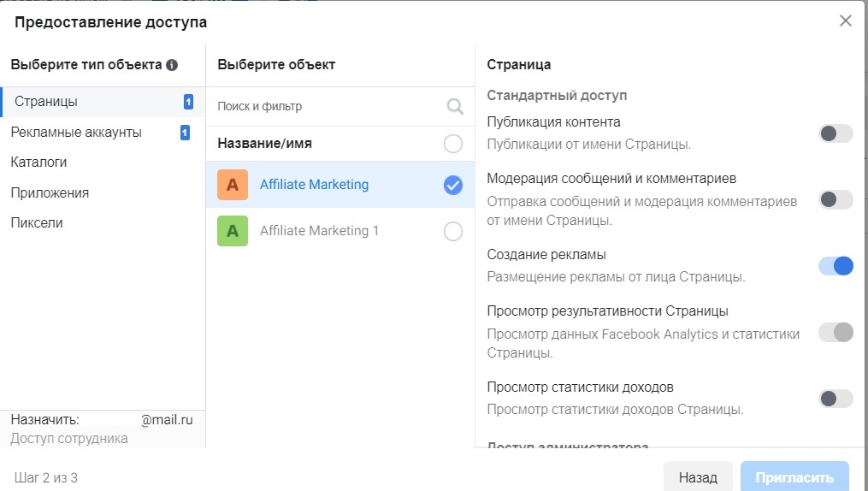Click the Модерация сообщений и комментариев label
The image size is (868, 491).
611,179
